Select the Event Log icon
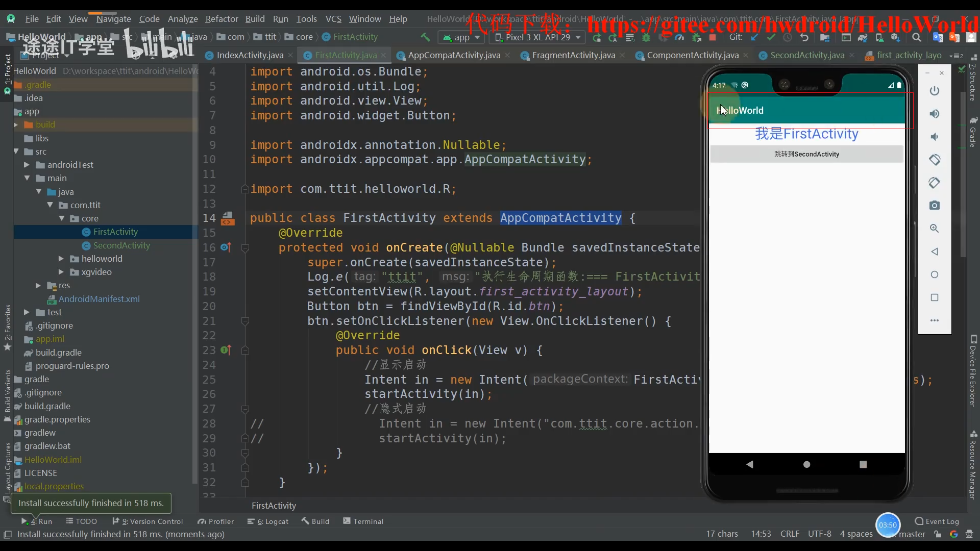Viewport: 980px width, 551px height. click(x=919, y=521)
